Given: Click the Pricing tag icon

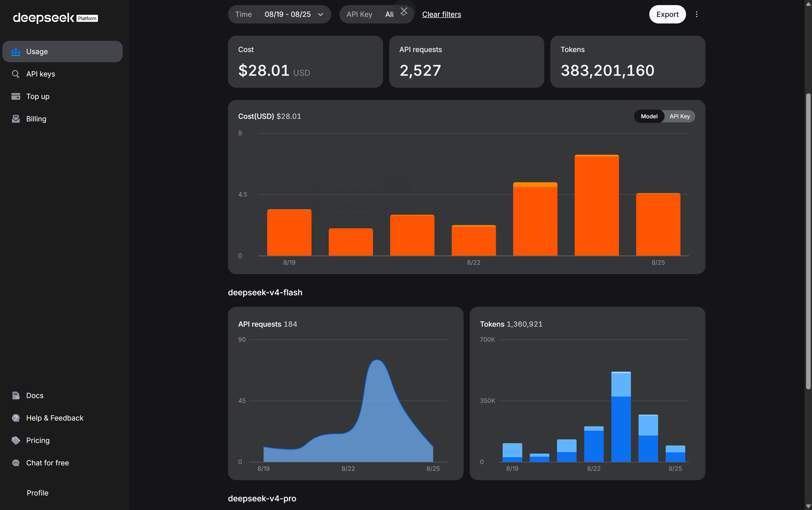Looking at the screenshot, I should coord(16,440).
